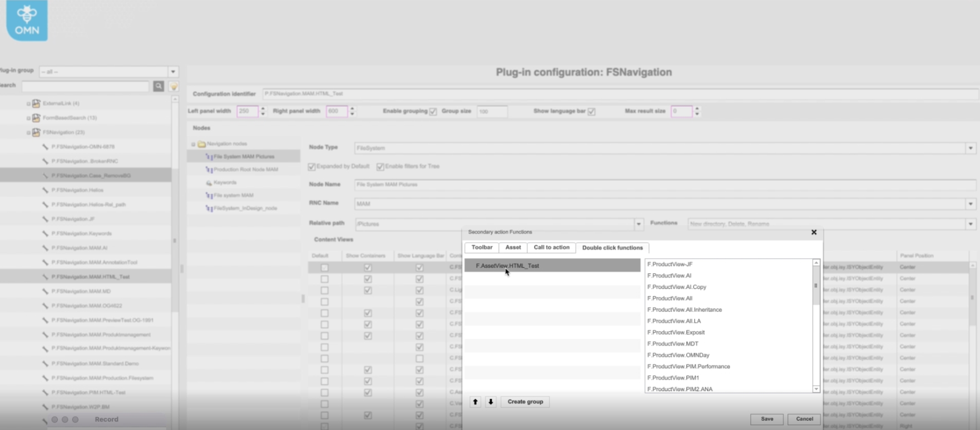This screenshot has width=980, height=430.
Task: Click the Configuration identifier field
Action: click(x=620, y=93)
